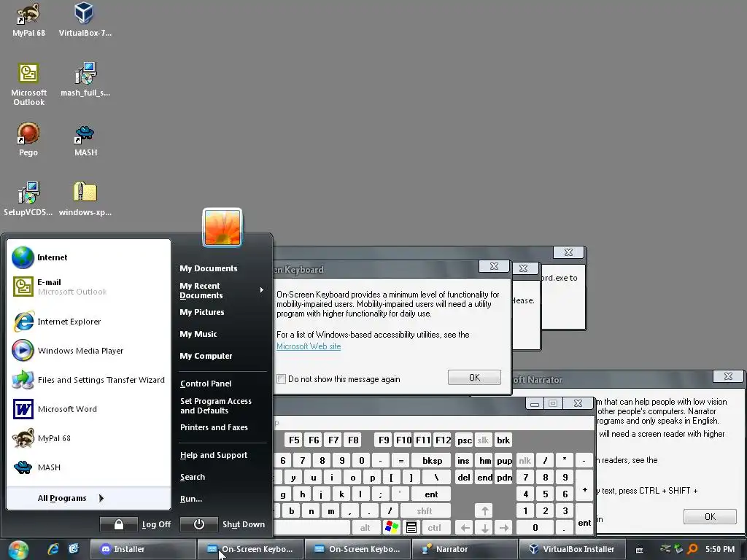Click the Windows logo key on keyboard
747x560 pixels.
pos(392,528)
